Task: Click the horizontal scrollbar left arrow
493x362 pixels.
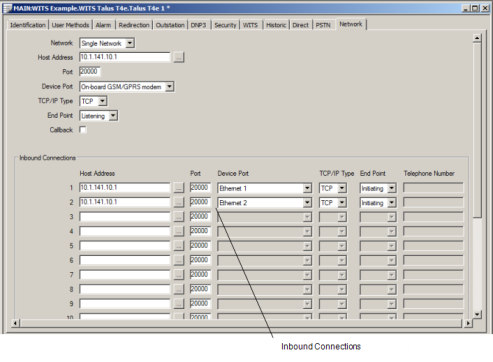Action: (x=15, y=323)
